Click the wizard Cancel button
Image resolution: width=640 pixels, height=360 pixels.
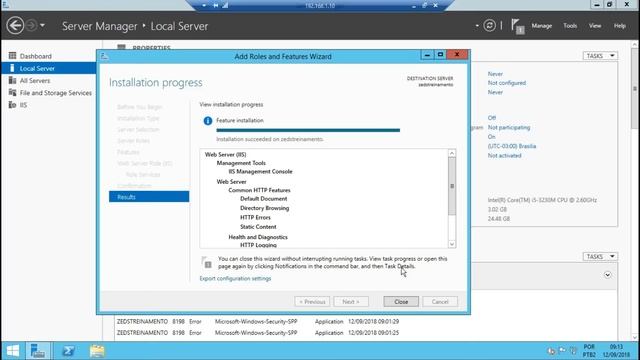[x=440, y=302]
